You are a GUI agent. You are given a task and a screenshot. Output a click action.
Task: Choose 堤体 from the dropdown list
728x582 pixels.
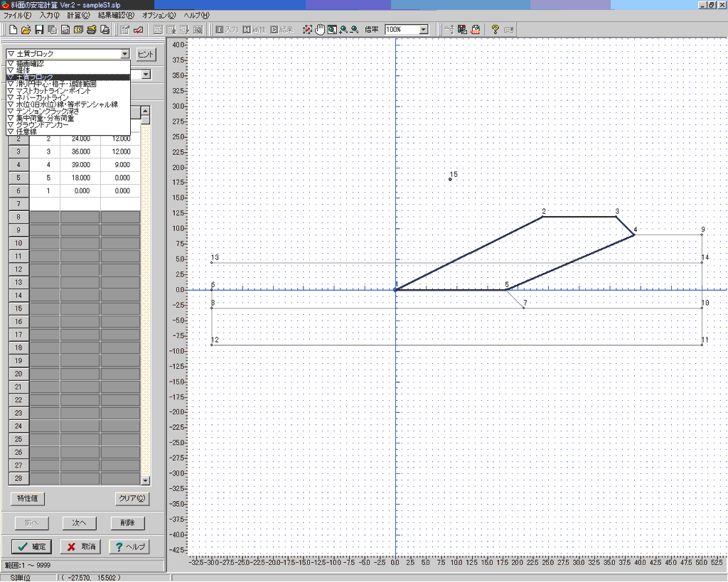point(68,70)
